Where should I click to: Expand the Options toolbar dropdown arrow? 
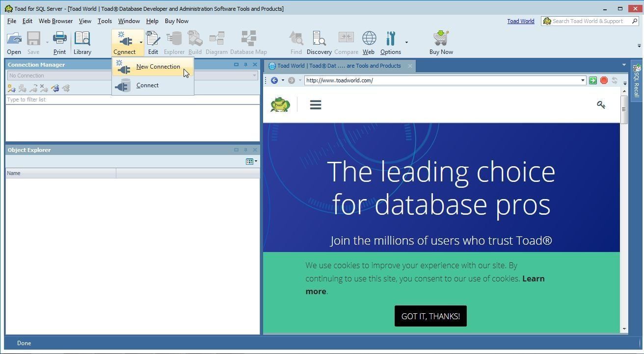406,42
